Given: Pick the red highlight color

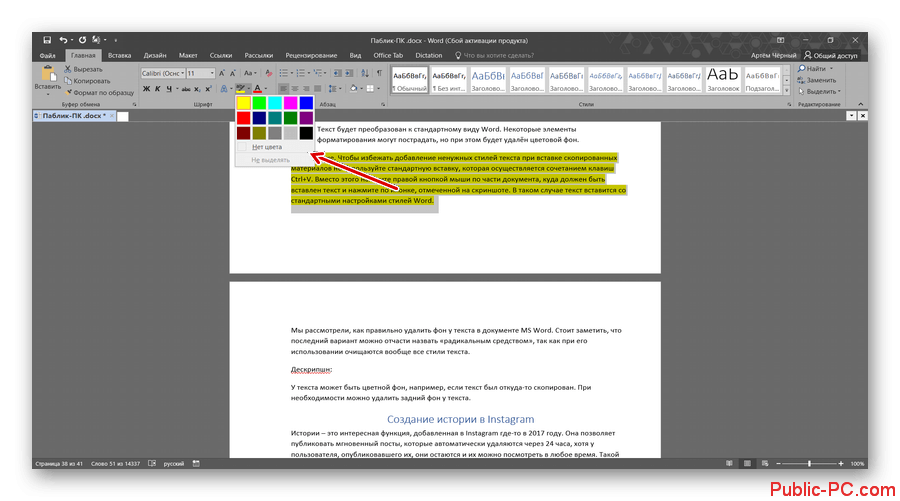Looking at the screenshot, I should [x=244, y=118].
